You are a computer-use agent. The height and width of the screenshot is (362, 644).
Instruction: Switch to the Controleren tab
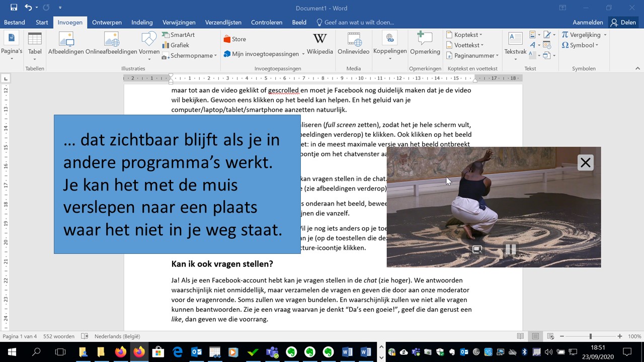(x=267, y=22)
